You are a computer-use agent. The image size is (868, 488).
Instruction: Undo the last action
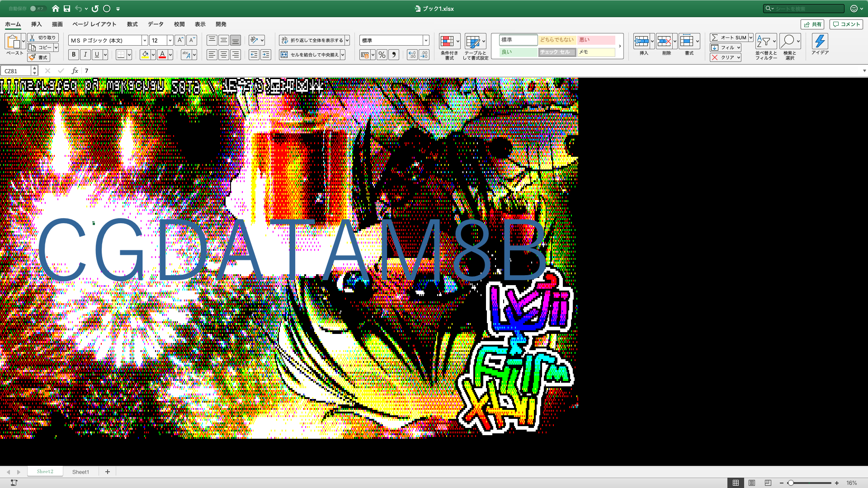pyautogui.click(x=79, y=9)
